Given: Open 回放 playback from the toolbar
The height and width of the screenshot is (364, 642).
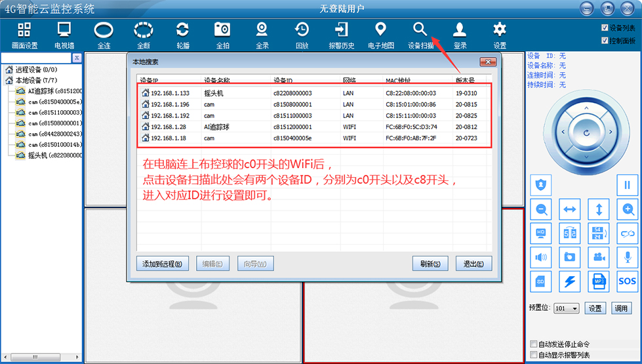Looking at the screenshot, I should click(x=302, y=35).
